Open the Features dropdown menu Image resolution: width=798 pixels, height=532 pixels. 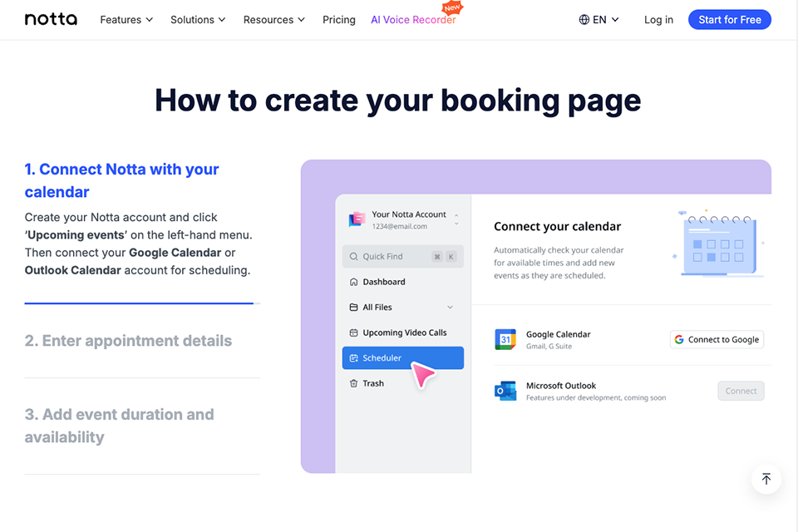coord(126,20)
